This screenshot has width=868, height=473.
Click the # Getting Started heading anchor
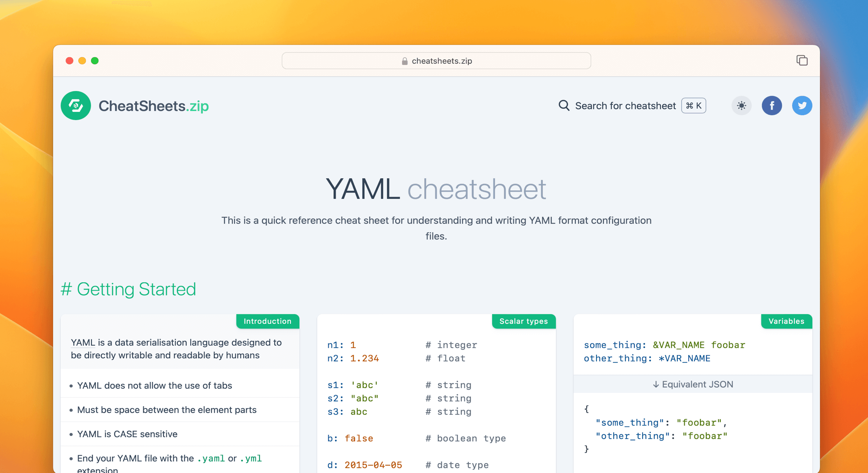128,289
